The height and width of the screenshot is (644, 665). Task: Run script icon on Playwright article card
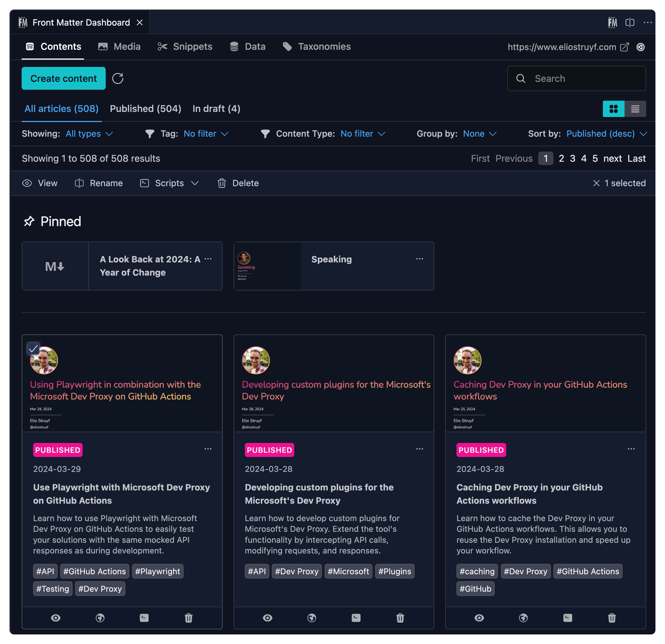[144, 618]
